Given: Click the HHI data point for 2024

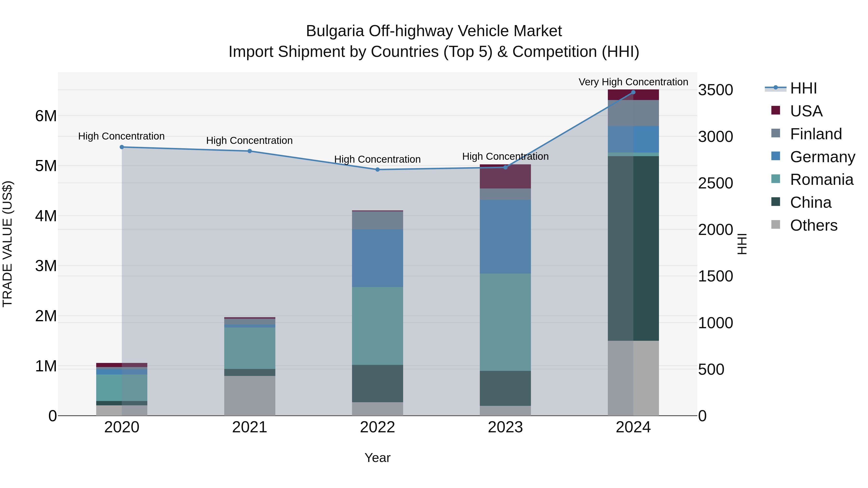Looking at the screenshot, I should 633,92.
